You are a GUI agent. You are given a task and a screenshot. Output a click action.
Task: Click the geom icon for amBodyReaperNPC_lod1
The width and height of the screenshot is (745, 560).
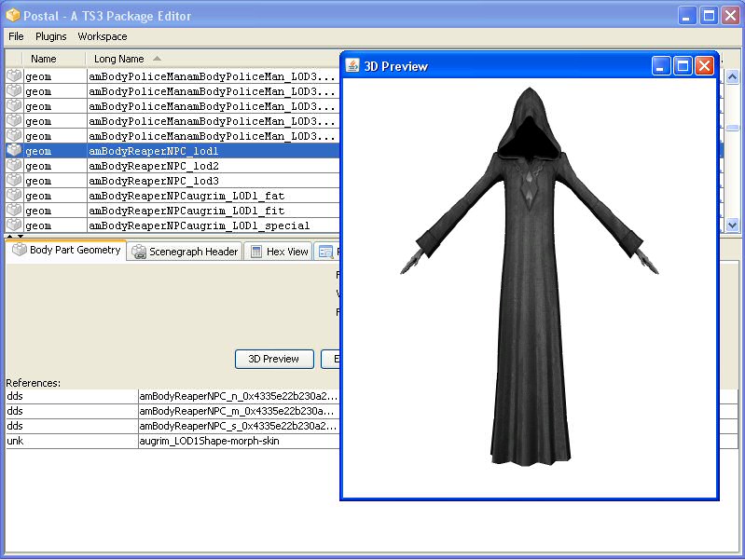(x=14, y=151)
